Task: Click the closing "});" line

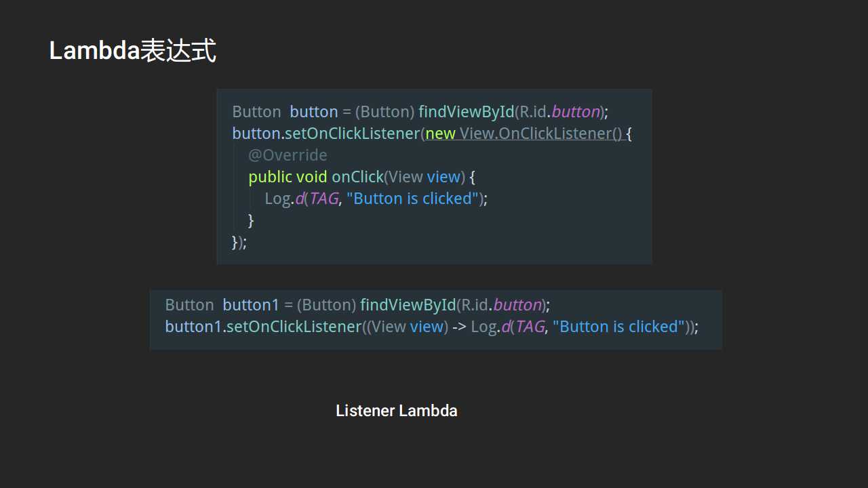Action: [239, 242]
